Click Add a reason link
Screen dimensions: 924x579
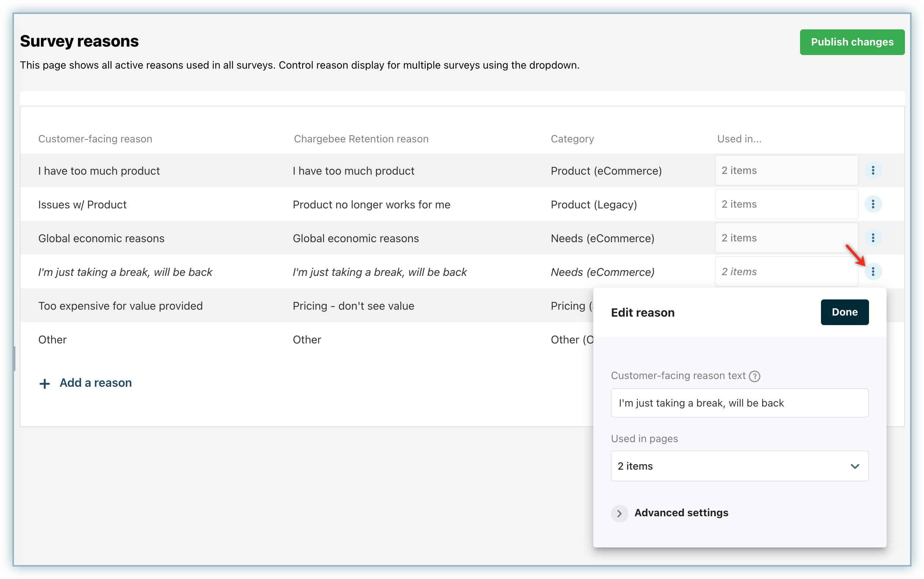(95, 383)
